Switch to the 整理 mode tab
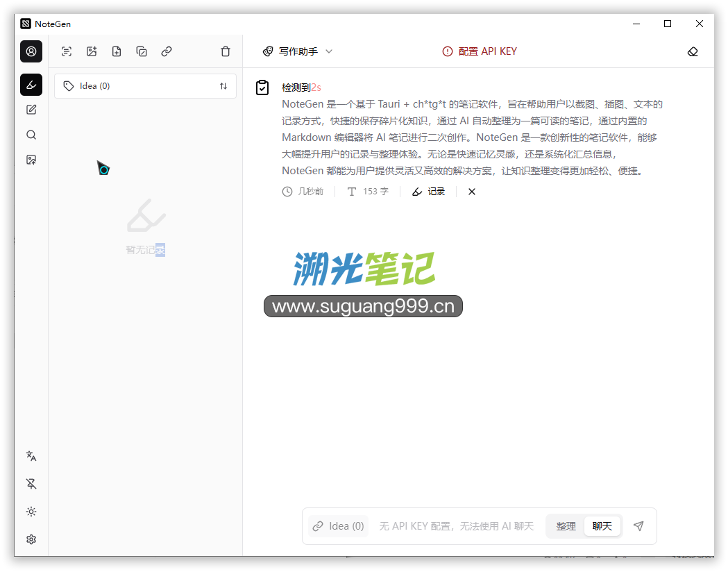Viewport: 728px width, 572px height. click(x=566, y=526)
